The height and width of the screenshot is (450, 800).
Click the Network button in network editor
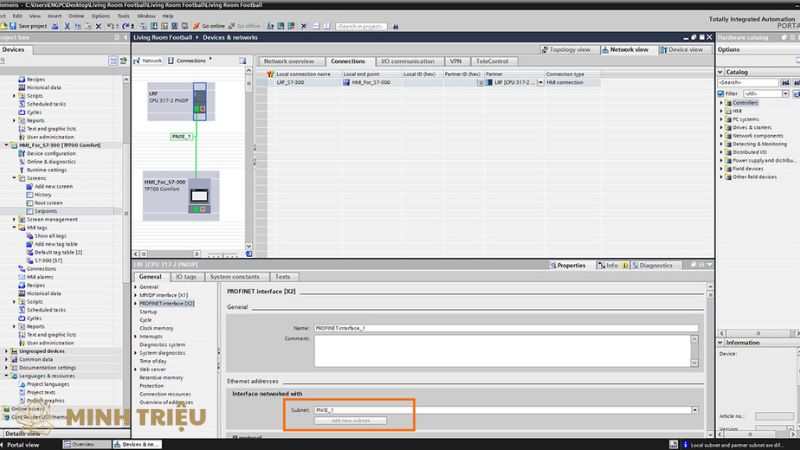click(x=149, y=61)
